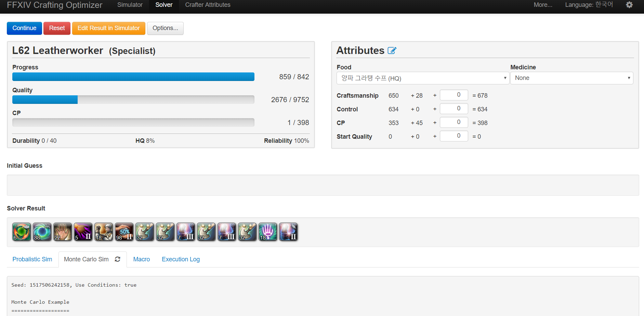Refresh the Monte Carlo Sim with reload icon
Screen dimensions: 644x316
118,259
